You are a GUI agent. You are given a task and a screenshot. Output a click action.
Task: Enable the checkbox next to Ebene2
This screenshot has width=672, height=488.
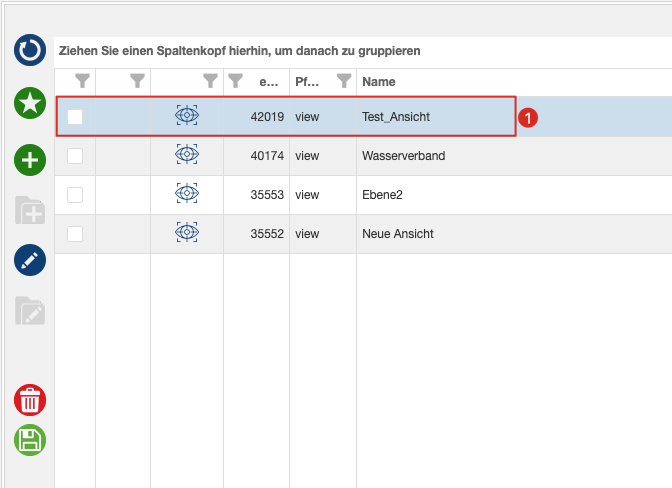[x=75, y=195]
